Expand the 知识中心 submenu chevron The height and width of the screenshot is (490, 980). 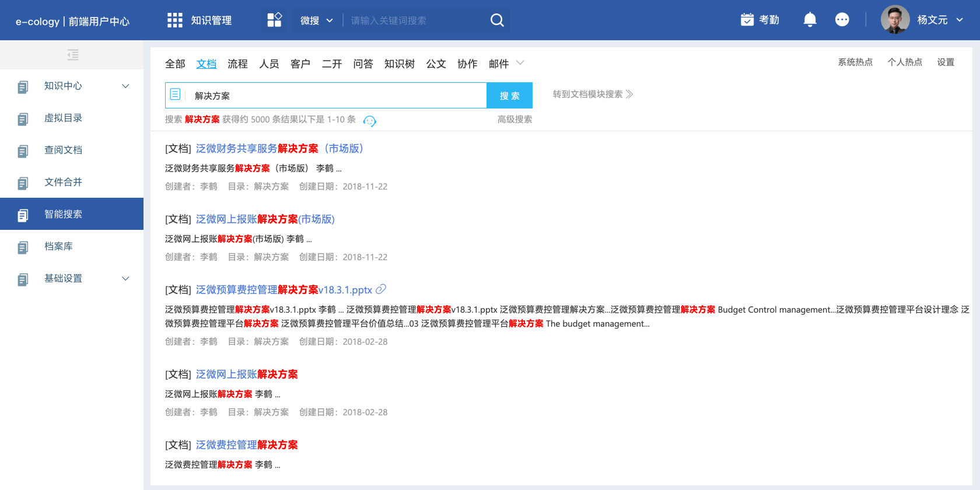[125, 86]
